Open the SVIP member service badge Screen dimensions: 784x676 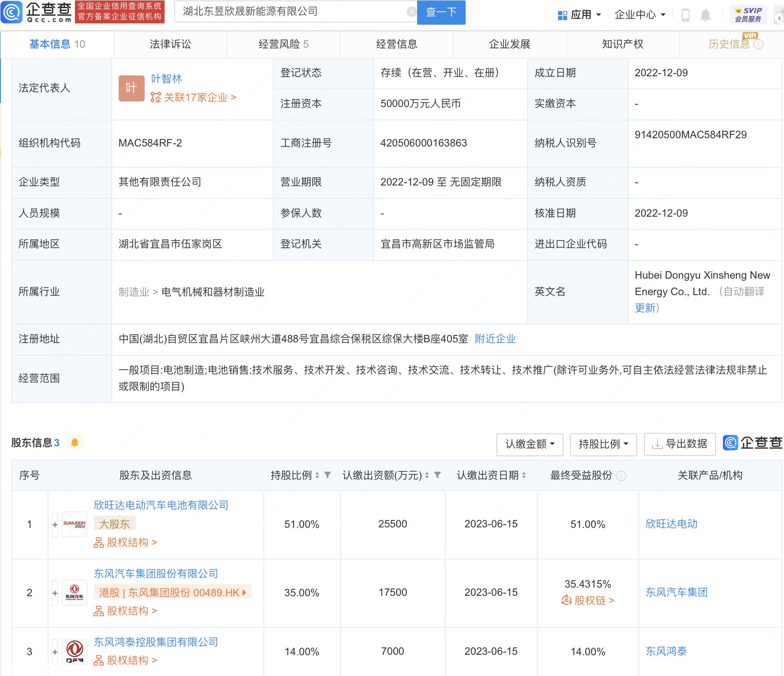(748, 15)
